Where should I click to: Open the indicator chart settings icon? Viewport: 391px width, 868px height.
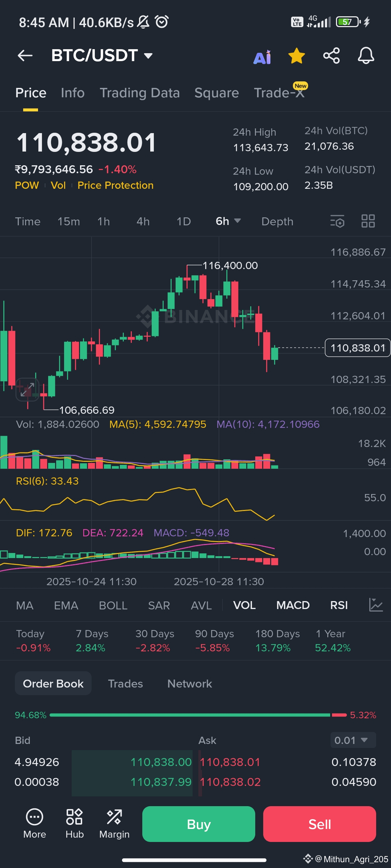point(376,605)
